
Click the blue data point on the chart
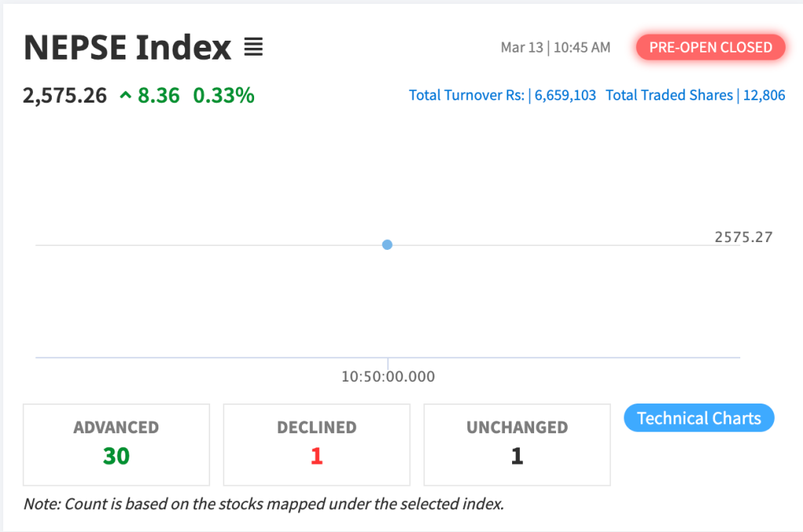(x=387, y=244)
